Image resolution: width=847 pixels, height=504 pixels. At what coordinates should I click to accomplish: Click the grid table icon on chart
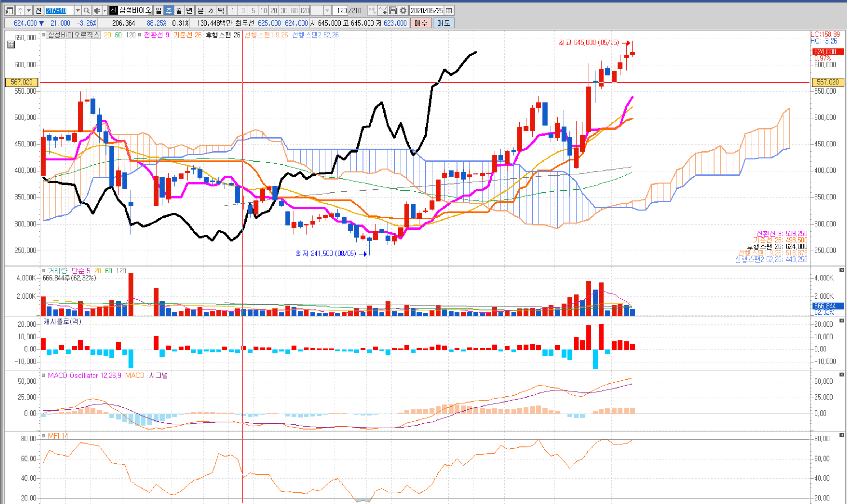click(x=11, y=45)
